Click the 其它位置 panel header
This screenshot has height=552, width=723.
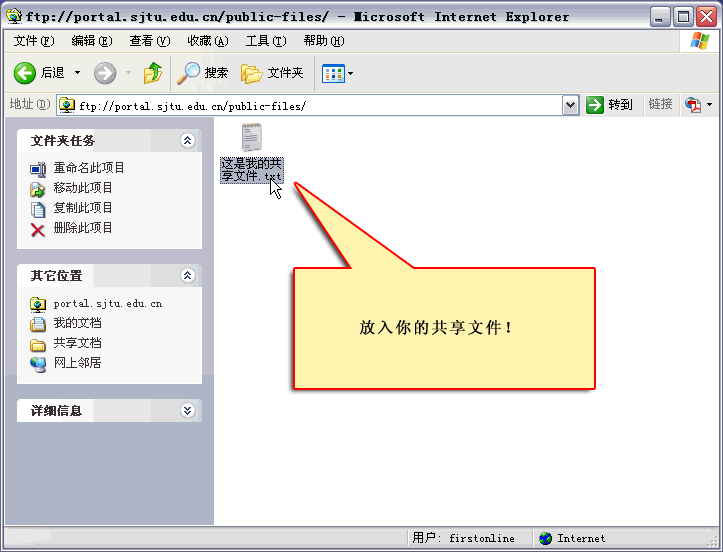(x=109, y=276)
